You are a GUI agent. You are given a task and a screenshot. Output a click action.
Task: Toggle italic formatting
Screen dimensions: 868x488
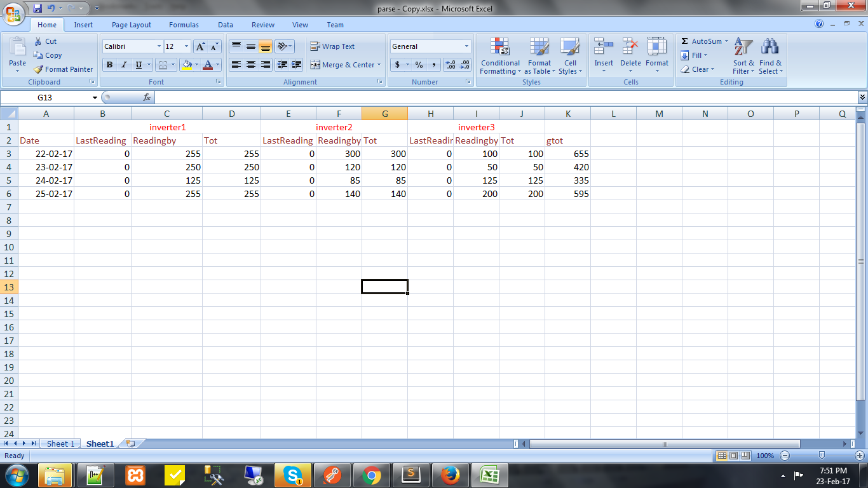pyautogui.click(x=124, y=65)
